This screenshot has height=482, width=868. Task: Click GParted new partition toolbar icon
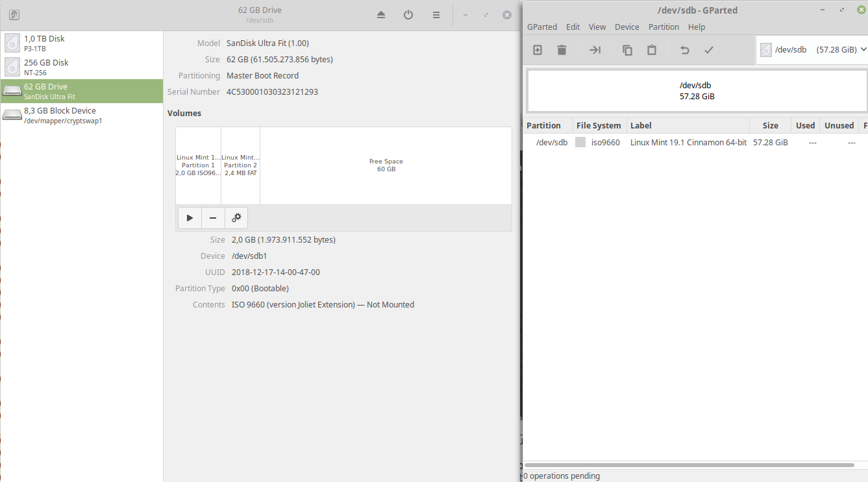[538, 50]
